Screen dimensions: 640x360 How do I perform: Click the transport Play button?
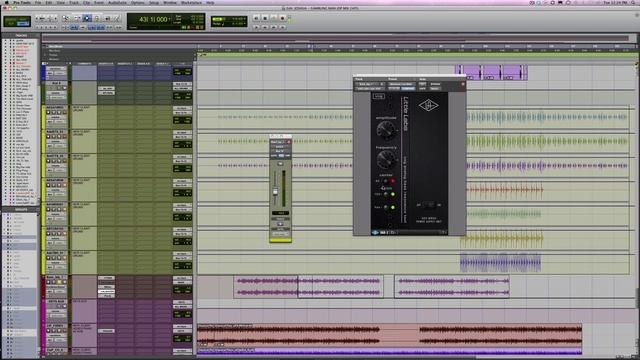[273, 18]
